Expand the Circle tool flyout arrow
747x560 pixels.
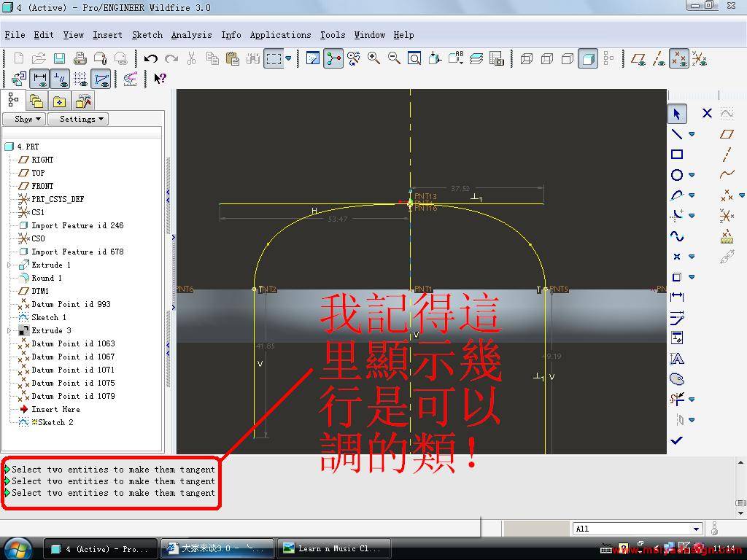pos(692,175)
